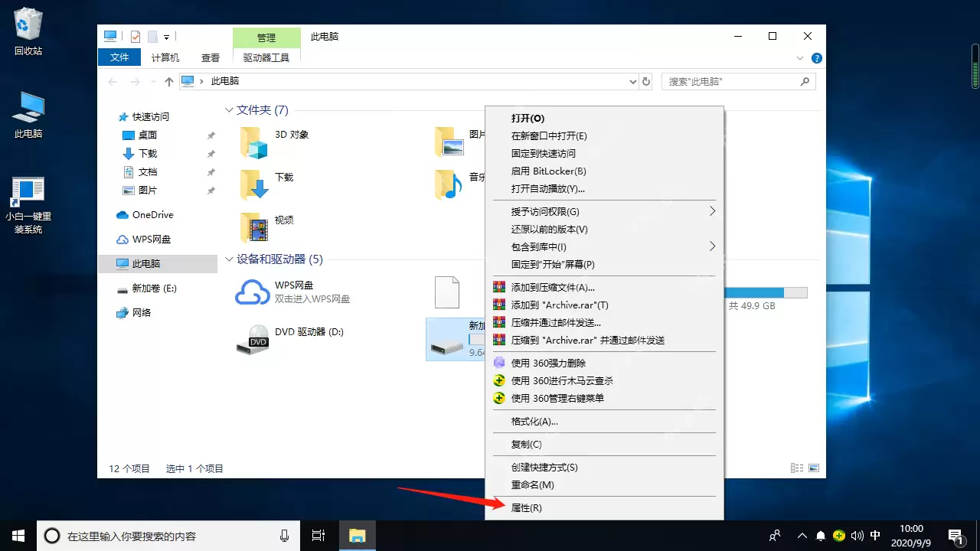Mute system volume via speaker tray icon

[x=857, y=536]
